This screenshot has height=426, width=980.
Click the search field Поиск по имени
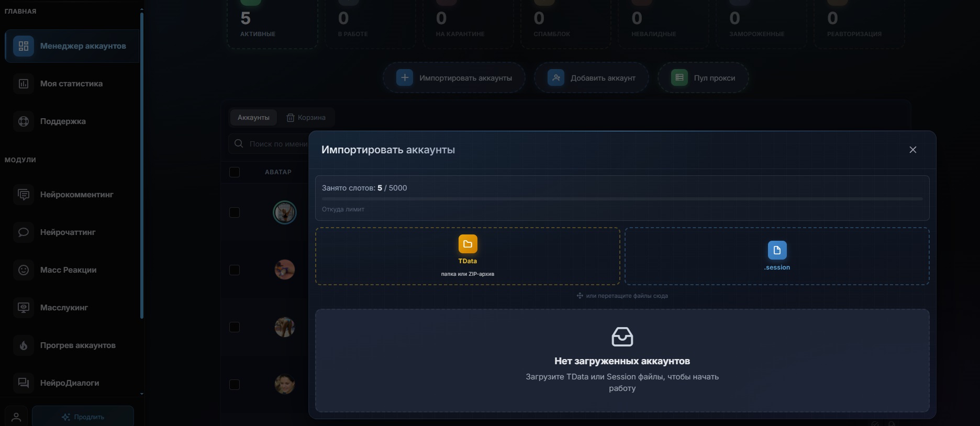click(x=269, y=143)
